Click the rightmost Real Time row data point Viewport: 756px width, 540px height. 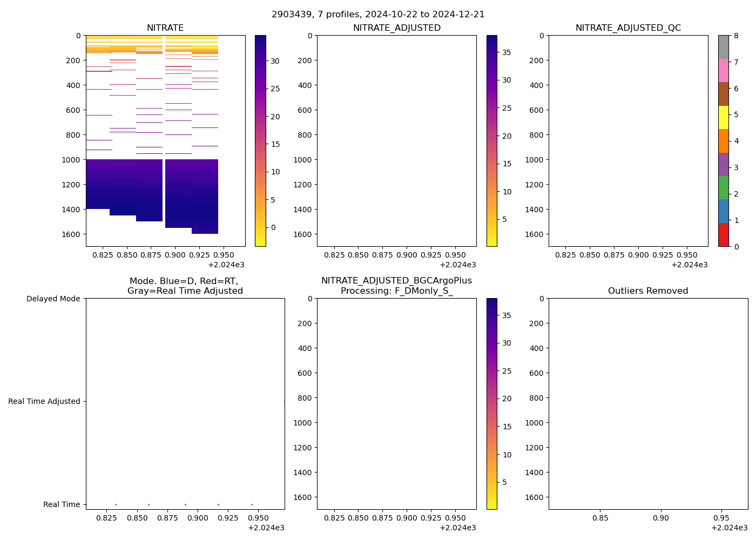coord(252,504)
